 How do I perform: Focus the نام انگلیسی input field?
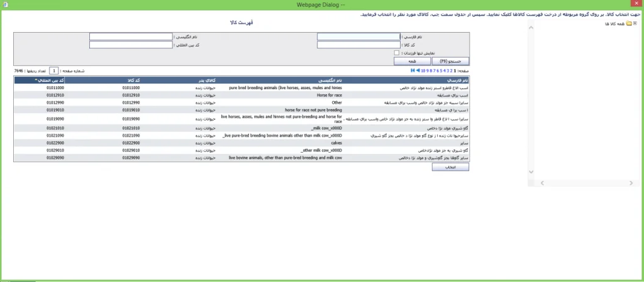(x=131, y=36)
